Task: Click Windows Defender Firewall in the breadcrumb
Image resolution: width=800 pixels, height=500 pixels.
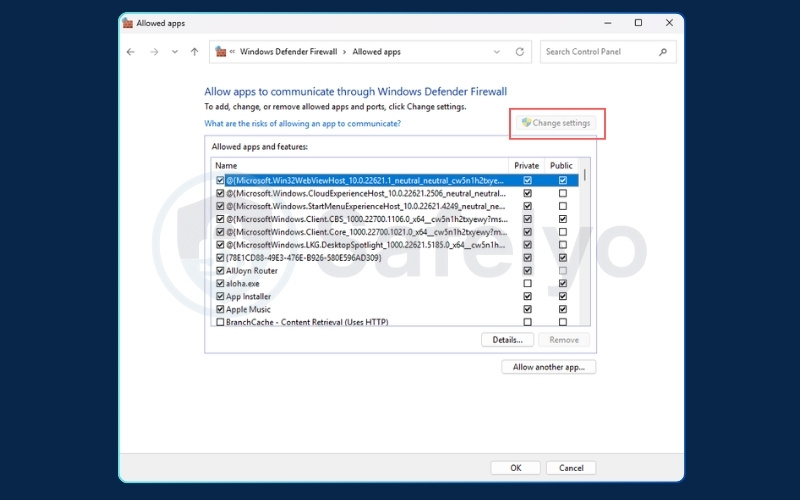Action: pos(288,52)
